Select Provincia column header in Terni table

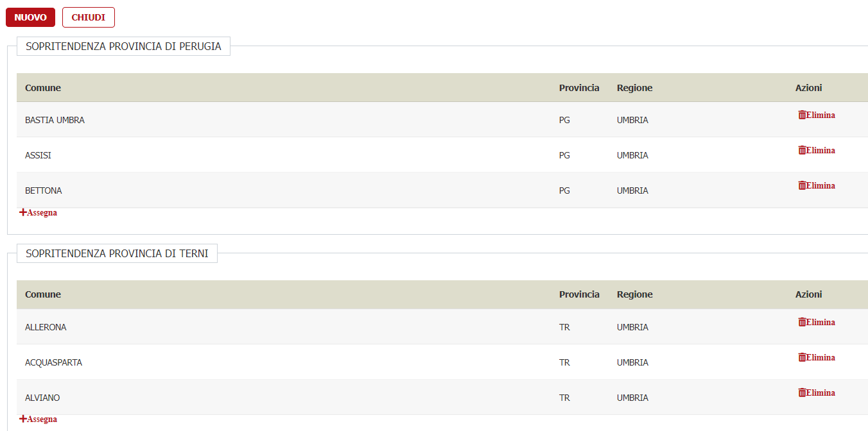coord(579,294)
